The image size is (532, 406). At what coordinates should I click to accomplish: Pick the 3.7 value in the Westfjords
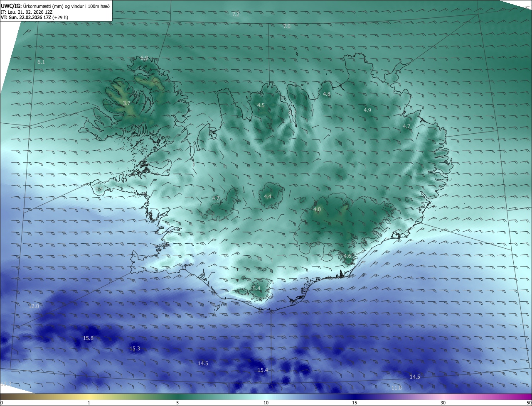click(127, 103)
